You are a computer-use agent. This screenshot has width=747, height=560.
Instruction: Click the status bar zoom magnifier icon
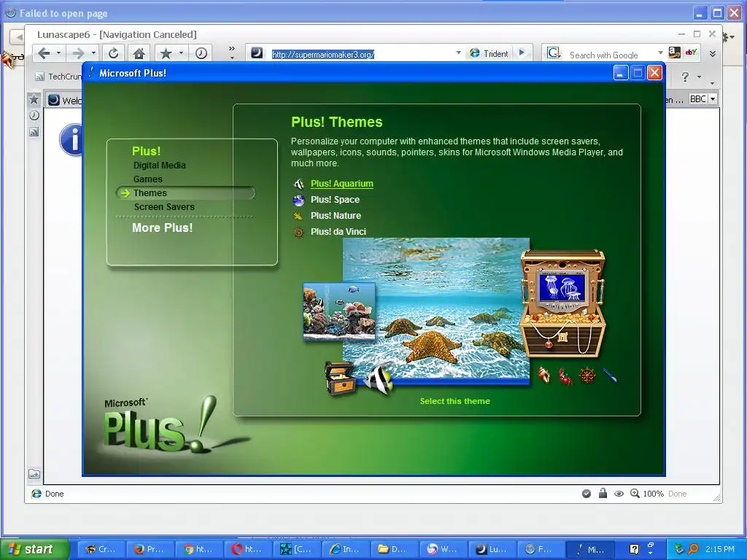(x=635, y=494)
